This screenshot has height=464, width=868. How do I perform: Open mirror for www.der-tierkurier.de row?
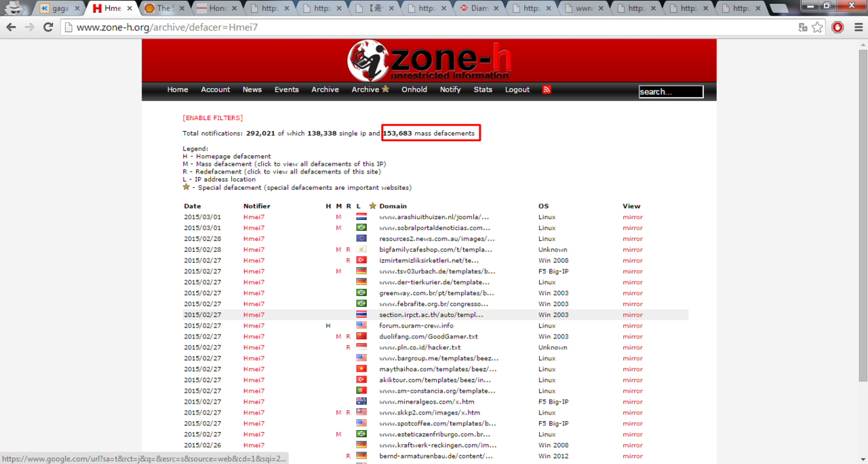click(x=633, y=282)
